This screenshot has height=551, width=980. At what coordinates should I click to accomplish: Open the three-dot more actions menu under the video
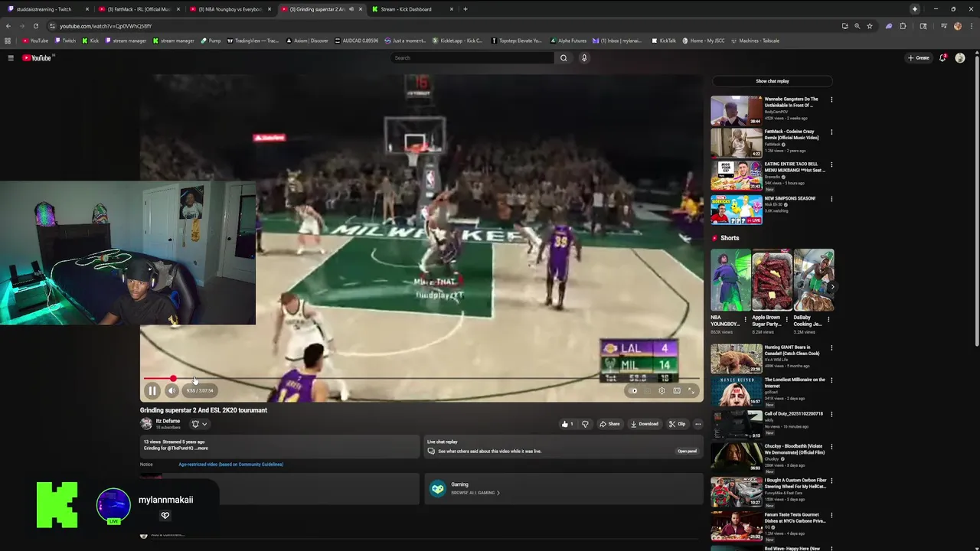point(697,424)
